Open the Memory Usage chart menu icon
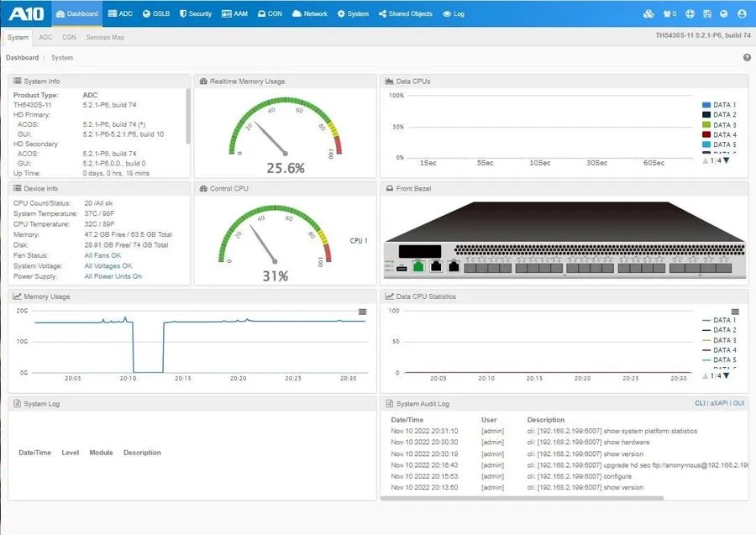Viewport: 756px width, 535px height. pyautogui.click(x=363, y=312)
